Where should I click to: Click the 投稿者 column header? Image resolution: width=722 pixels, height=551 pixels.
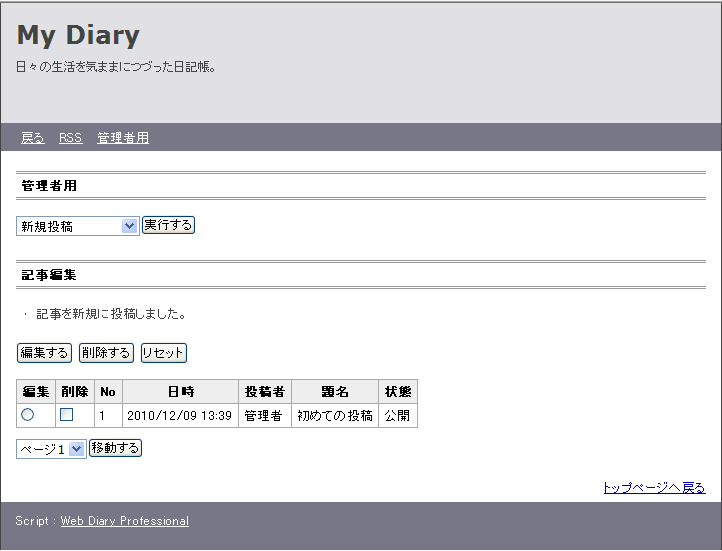[265, 392]
